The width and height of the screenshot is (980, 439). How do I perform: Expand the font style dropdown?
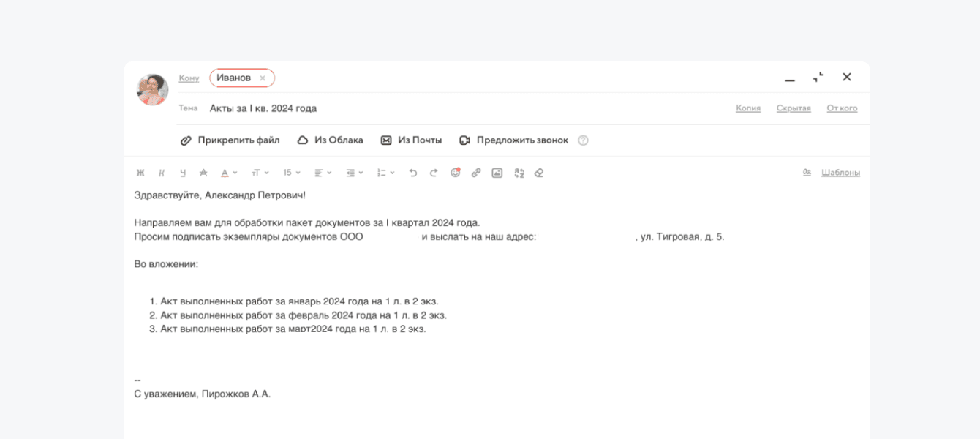point(260,173)
